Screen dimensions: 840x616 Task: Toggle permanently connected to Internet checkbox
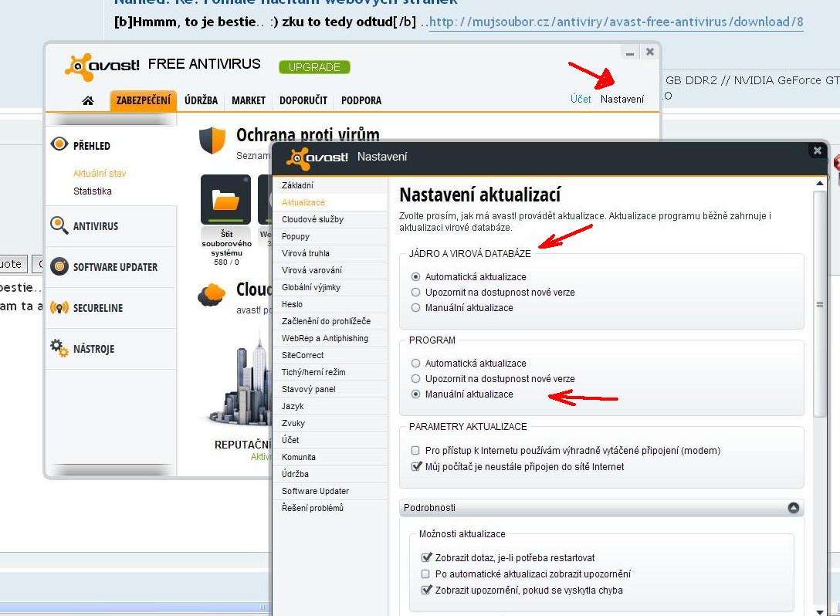tap(415, 466)
